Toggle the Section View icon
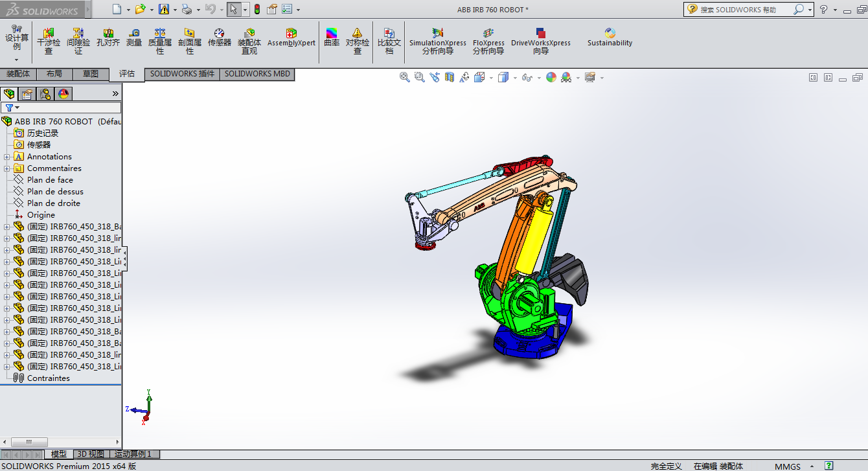 click(x=449, y=77)
